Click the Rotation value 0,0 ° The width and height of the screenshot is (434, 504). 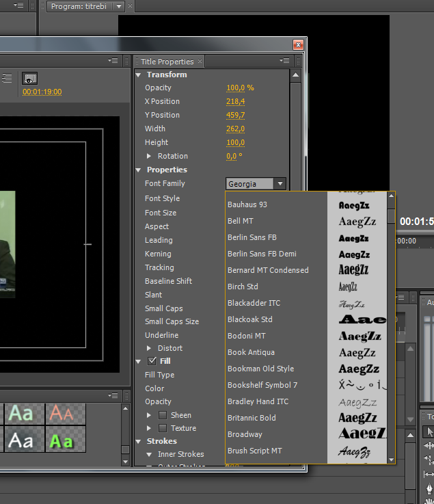(x=234, y=156)
